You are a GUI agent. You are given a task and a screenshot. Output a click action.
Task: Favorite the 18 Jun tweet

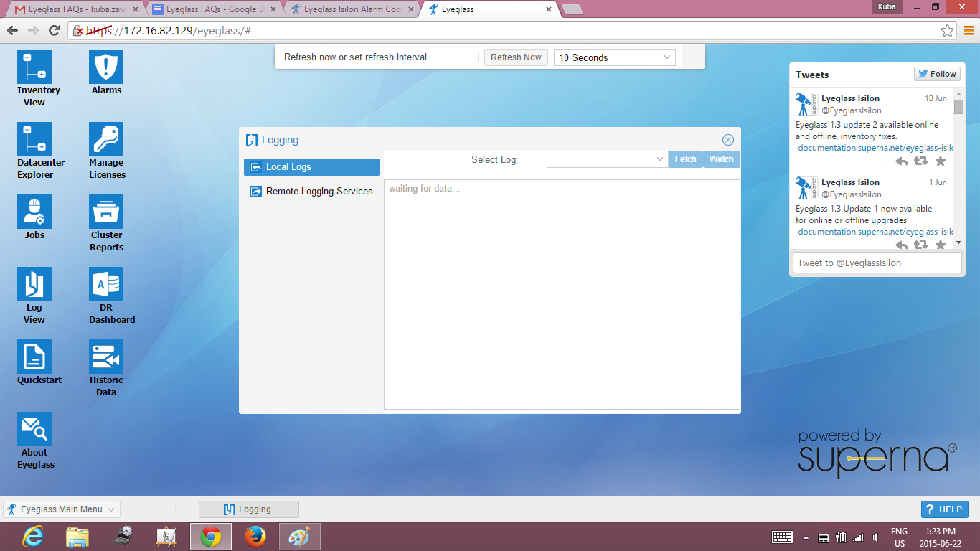(941, 161)
